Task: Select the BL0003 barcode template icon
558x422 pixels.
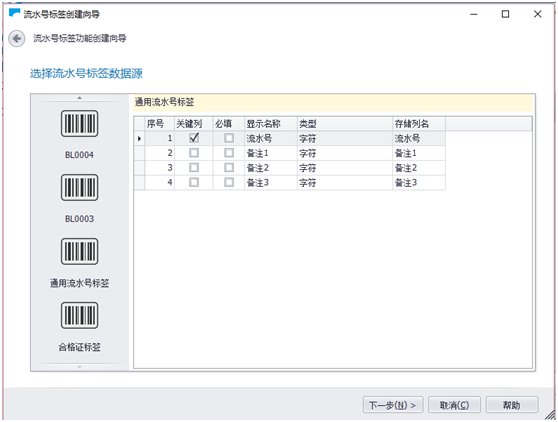Action: point(79,188)
